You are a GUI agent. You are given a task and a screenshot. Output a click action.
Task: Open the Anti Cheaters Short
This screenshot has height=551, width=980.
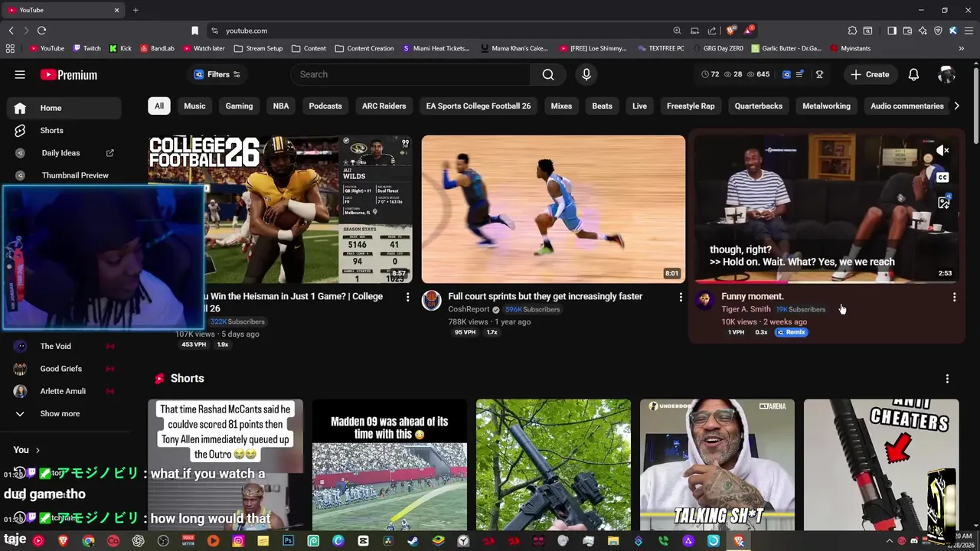[x=881, y=465]
